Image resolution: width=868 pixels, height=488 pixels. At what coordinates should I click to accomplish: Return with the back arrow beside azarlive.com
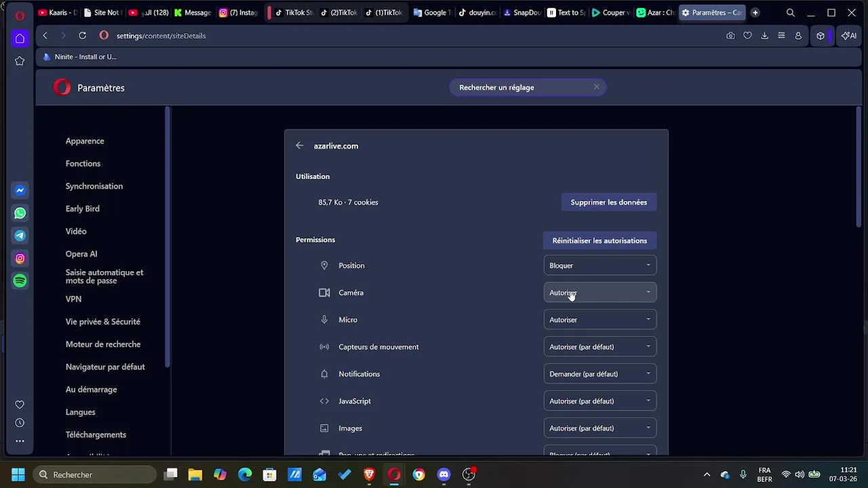[x=300, y=146]
